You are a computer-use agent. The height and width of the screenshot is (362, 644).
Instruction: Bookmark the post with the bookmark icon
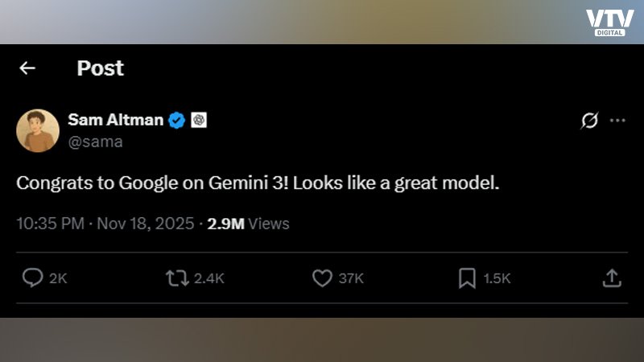click(x=467, y=278)
